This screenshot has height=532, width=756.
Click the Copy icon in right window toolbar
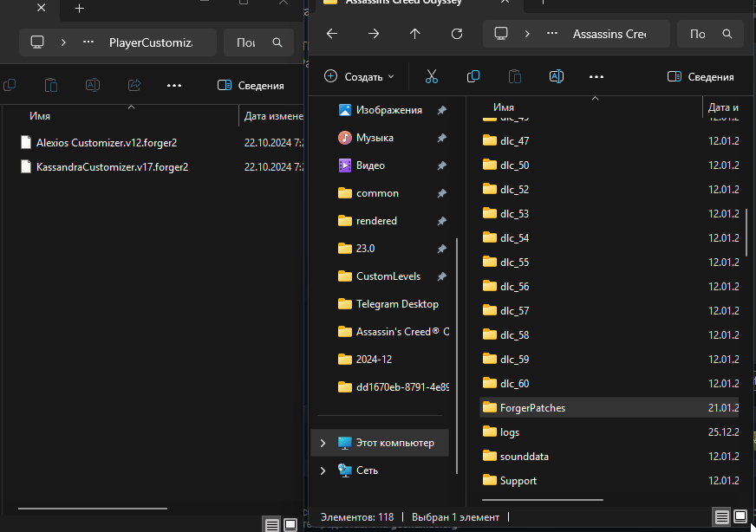pos(473,76)
